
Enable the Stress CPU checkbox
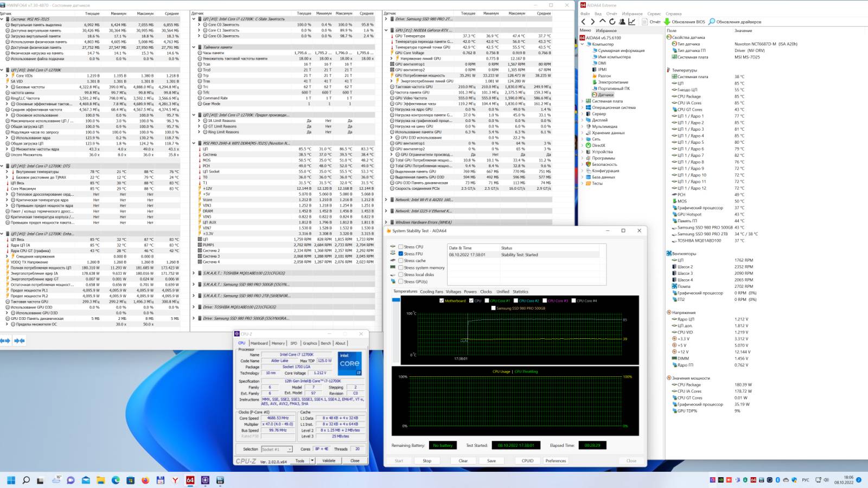[x=400, y=247]
